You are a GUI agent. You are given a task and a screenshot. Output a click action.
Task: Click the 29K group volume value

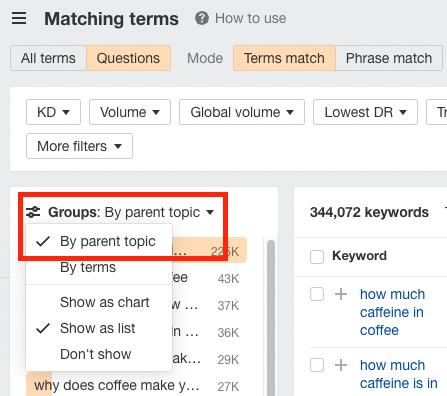pos(228,360)
